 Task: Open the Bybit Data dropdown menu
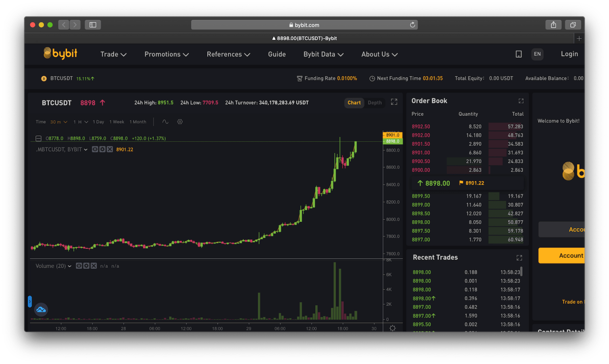324,54
